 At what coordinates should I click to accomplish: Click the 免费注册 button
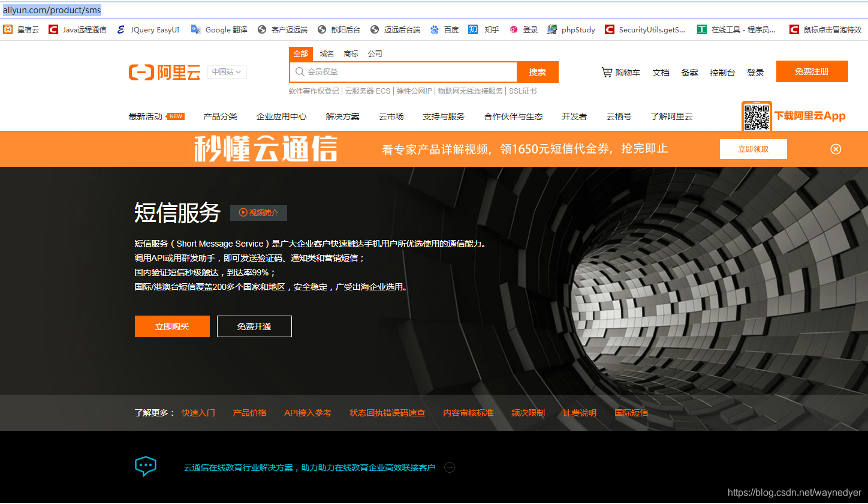(812, 71)
